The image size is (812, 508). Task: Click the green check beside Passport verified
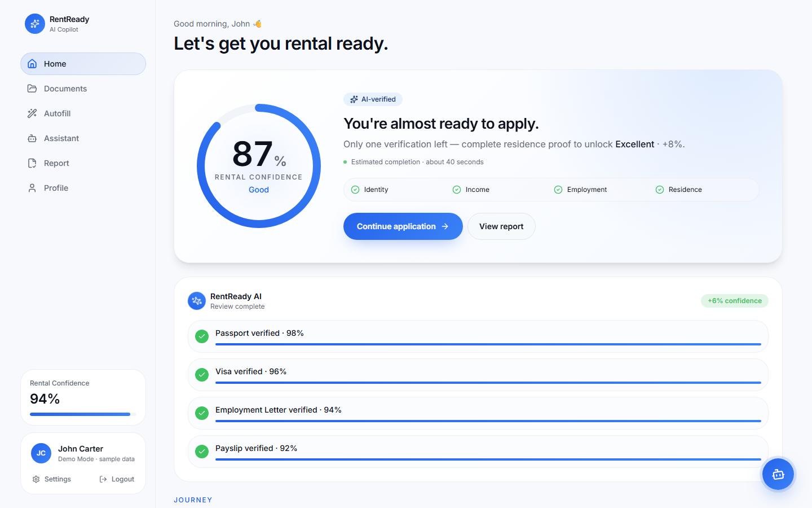[x=202, y=336]
